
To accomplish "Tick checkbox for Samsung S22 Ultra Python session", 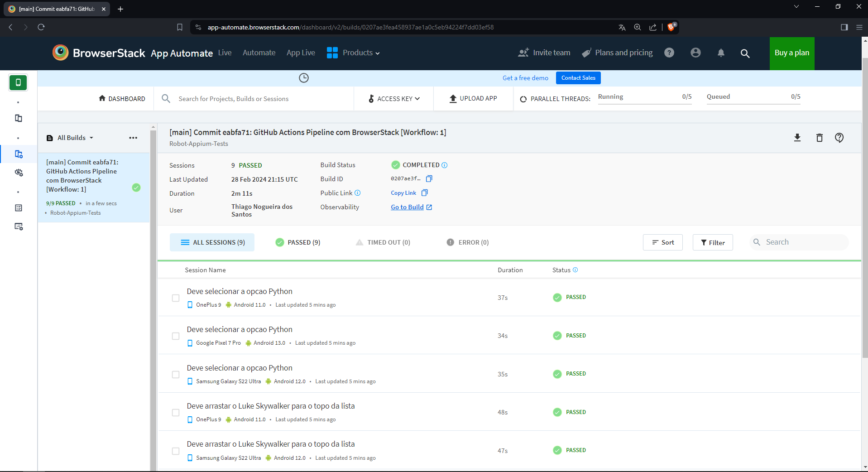I will tap(176, 375).
